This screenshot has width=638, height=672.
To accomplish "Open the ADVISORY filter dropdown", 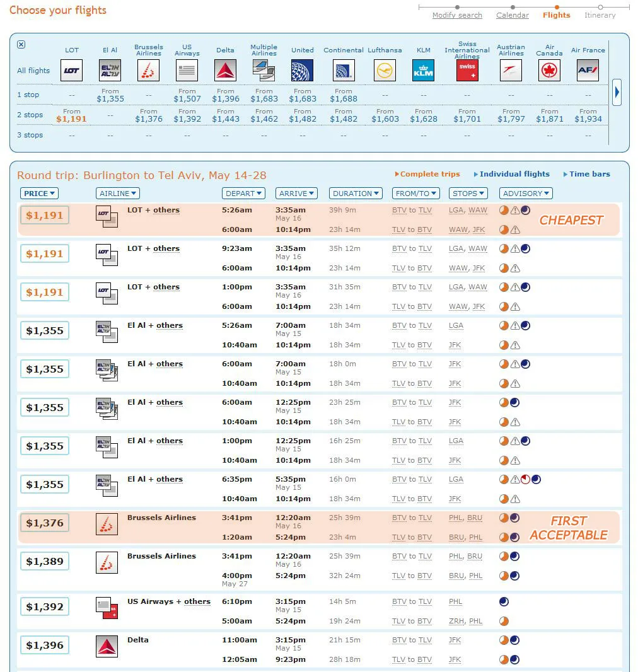I will tap(526, 194).
